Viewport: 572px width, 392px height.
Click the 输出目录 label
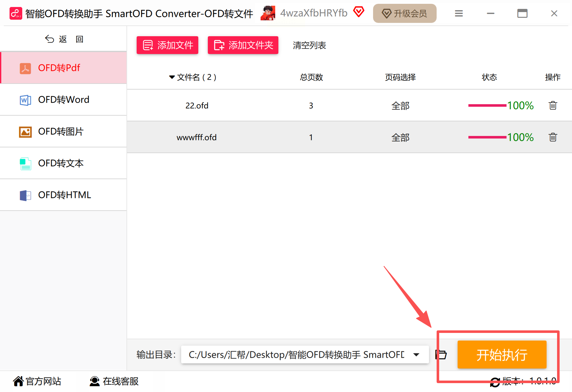pyautogui.click(x=156, y=355)
